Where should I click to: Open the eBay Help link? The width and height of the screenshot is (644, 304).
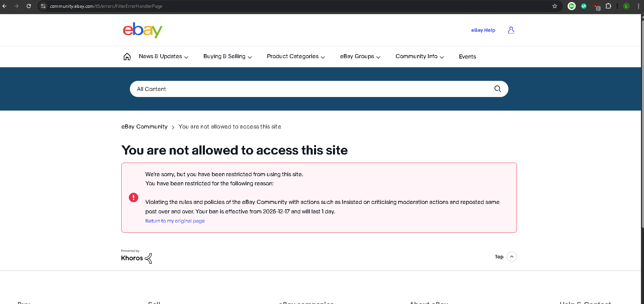pyautogui.click(x=483, y=30)
